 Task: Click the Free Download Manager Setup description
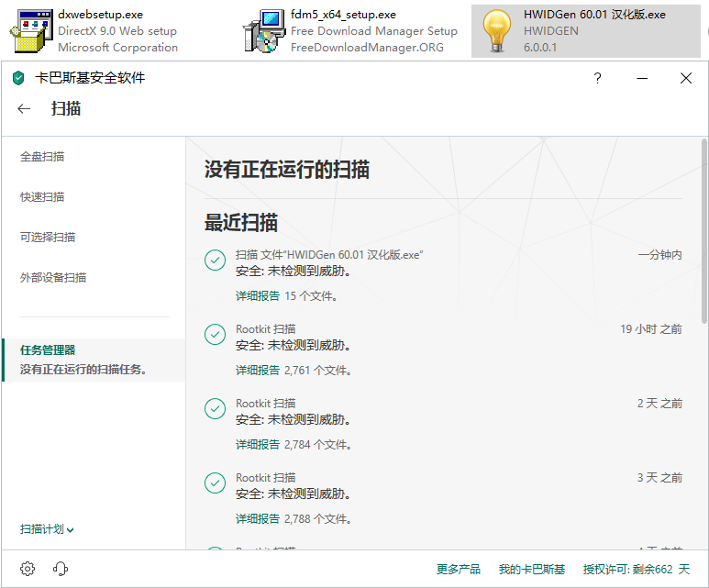point(374,31)
